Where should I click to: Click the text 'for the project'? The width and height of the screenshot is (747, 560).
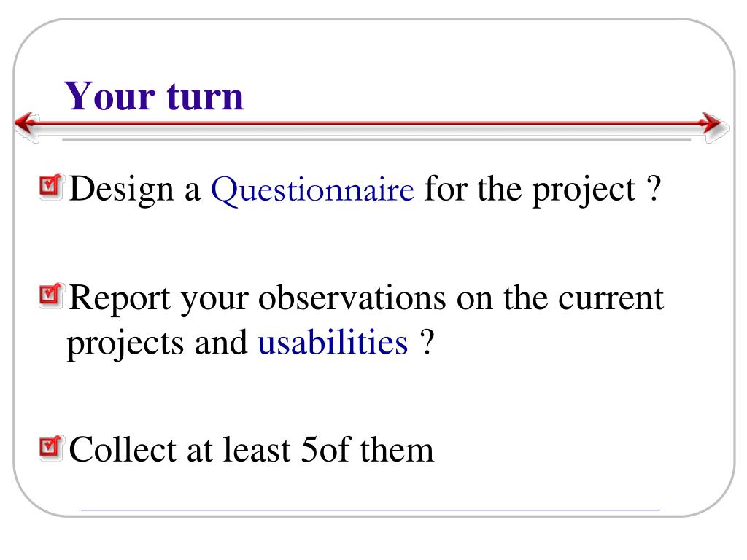(x=530, y=190)
